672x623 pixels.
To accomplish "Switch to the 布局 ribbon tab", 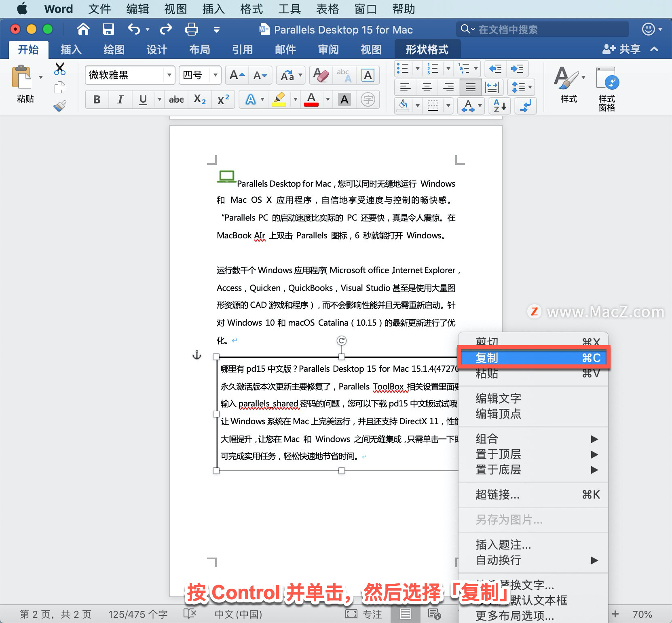I will 200,49.
